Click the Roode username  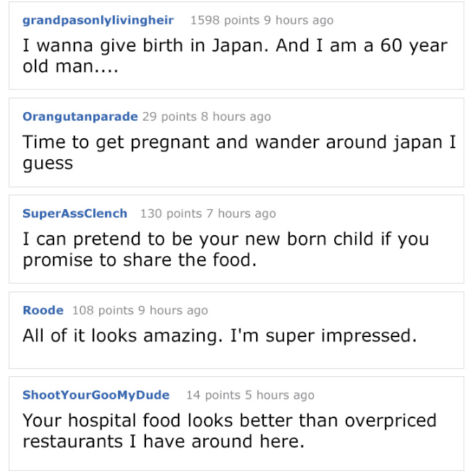[43, 310]
